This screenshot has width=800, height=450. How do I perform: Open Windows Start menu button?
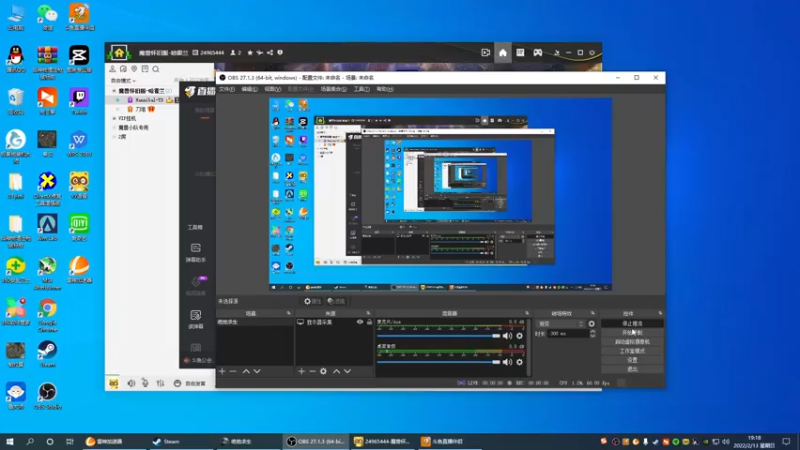click(10, 441)
